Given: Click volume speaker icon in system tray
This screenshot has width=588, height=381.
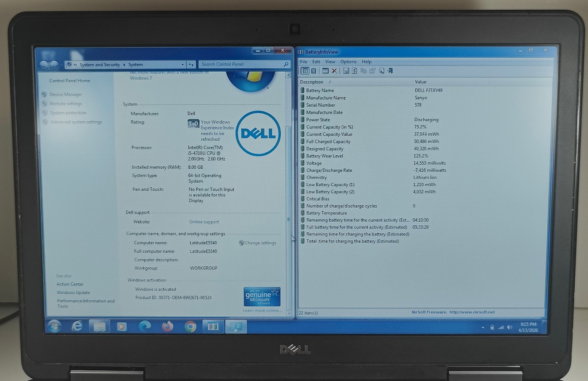Looking at the screenshot, I should click(x=510, y=327).
